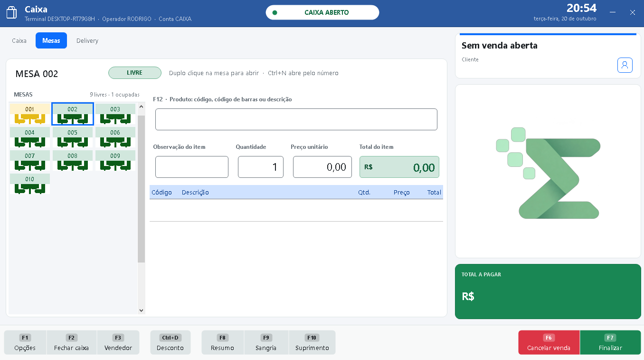644x360 pixels.
Task: Open the customer selection icon
Action: 625,65
